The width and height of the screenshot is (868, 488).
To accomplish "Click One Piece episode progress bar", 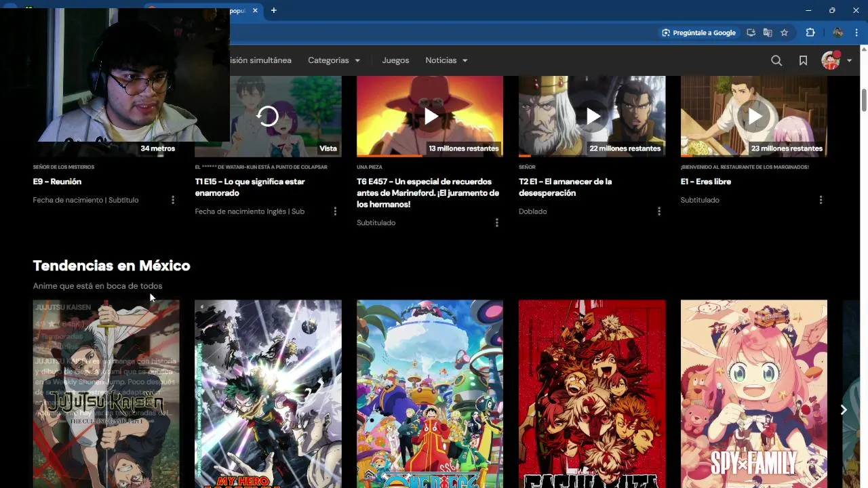I will (430, 156).
